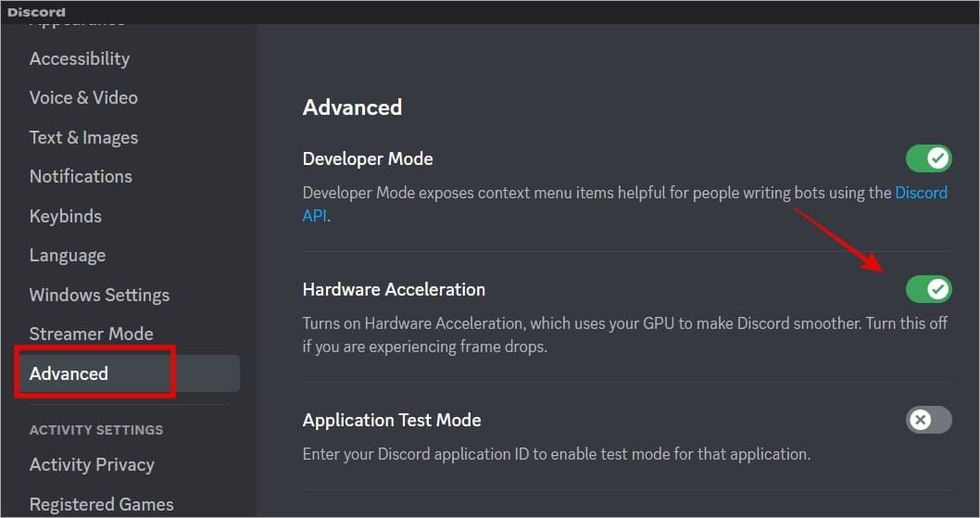Click the Discord title in the title bar
The image size is (980, 518).
[36, 12]
